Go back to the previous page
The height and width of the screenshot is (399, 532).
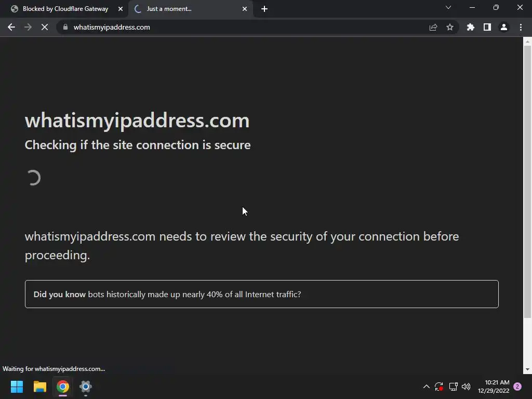point(11,27)
